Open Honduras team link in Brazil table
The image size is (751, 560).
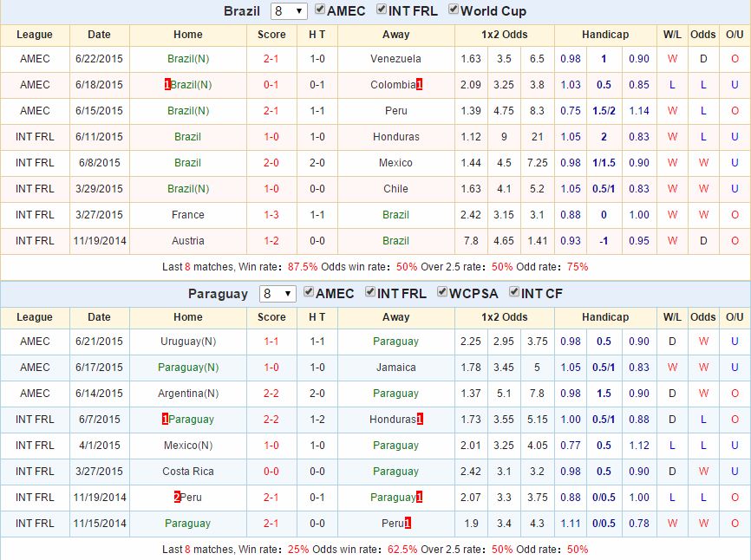(396, 137)
